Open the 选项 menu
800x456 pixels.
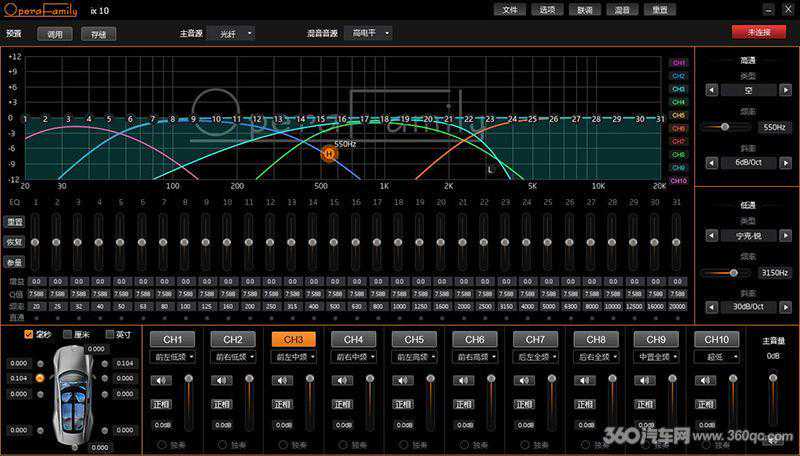point(547,9)
